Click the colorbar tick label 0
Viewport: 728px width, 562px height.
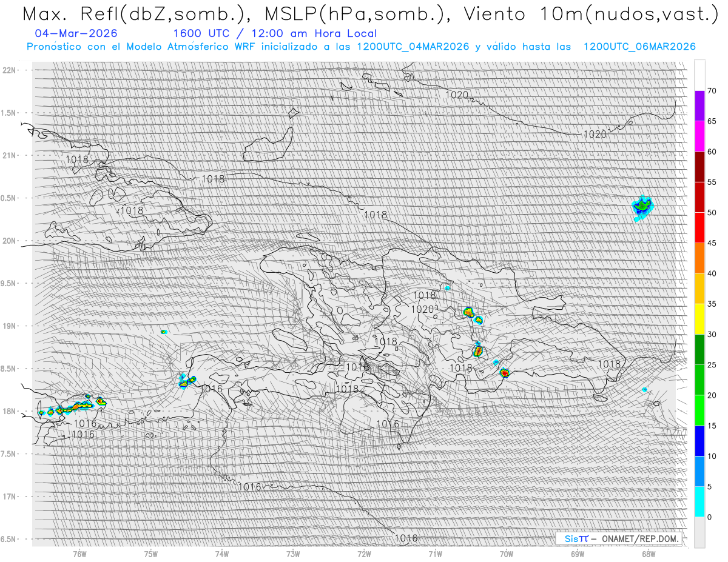pyautogui.click(x=709, y=517)
